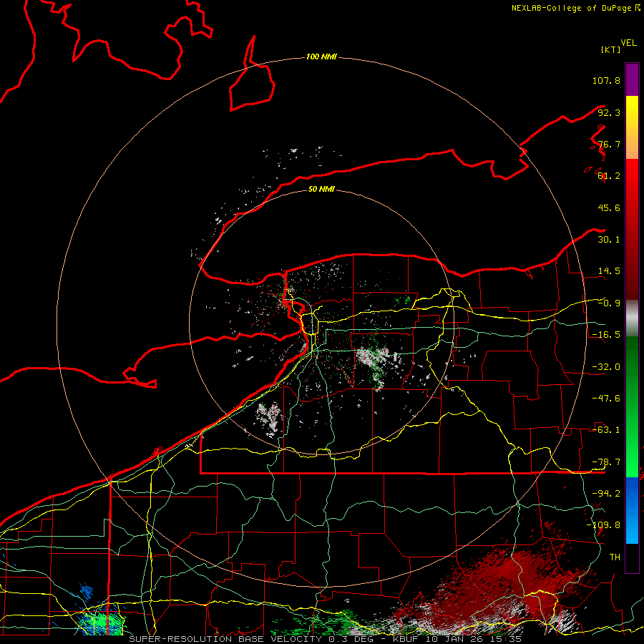Select the -16.5 legend value
The width and height of the screenshot is (644, 644).
(606, 335)
